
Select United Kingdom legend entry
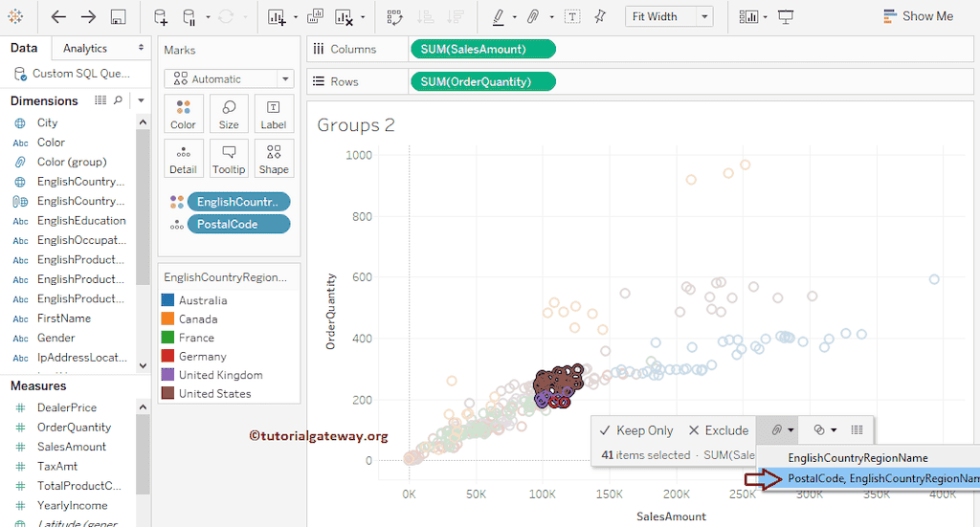point(212,375)
